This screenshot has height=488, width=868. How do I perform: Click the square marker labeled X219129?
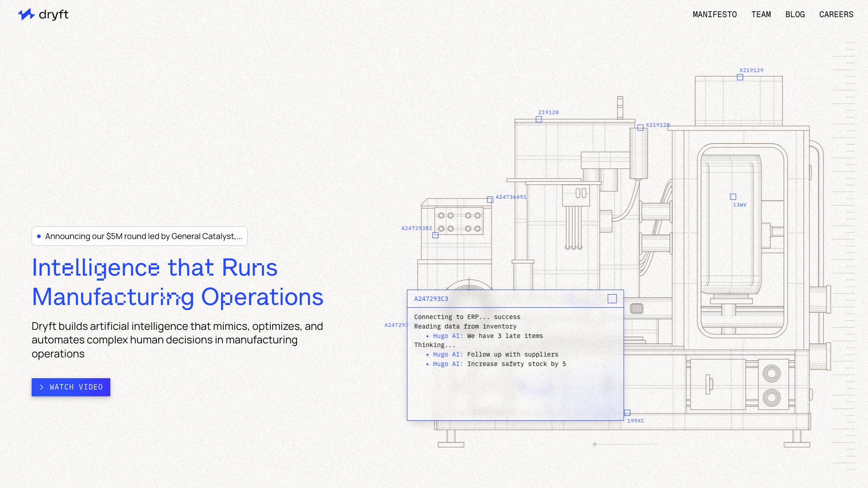740,77
